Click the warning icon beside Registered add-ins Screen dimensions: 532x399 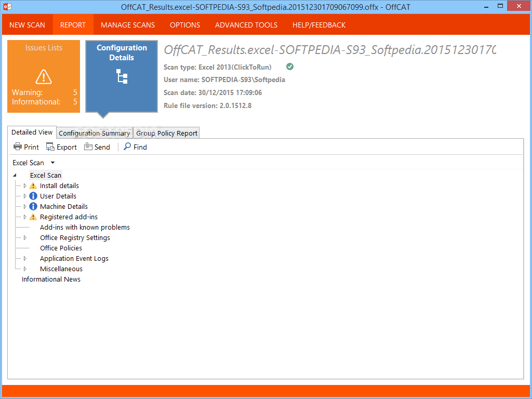[33, 217]
